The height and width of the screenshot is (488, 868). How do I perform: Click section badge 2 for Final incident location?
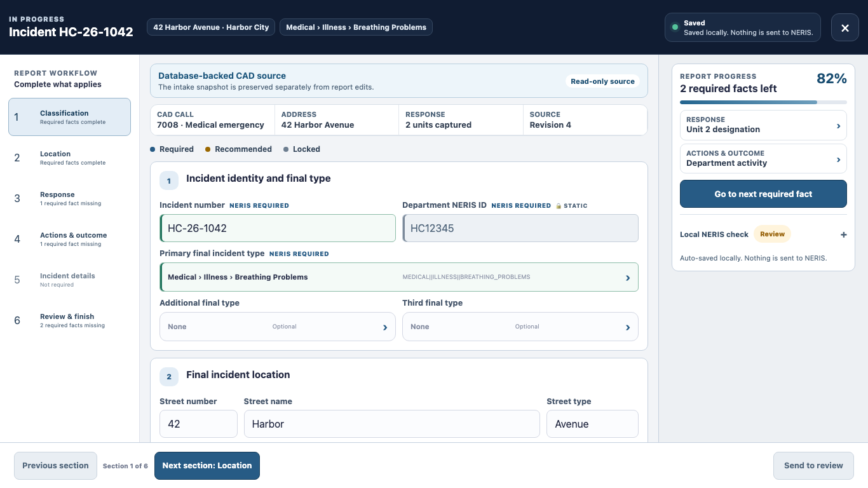click(168, 377)
